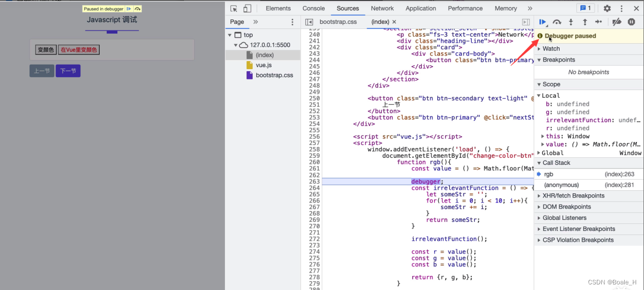Open the Performance tab
Viewport: 644px width, 290px height.
click(465, 8)
